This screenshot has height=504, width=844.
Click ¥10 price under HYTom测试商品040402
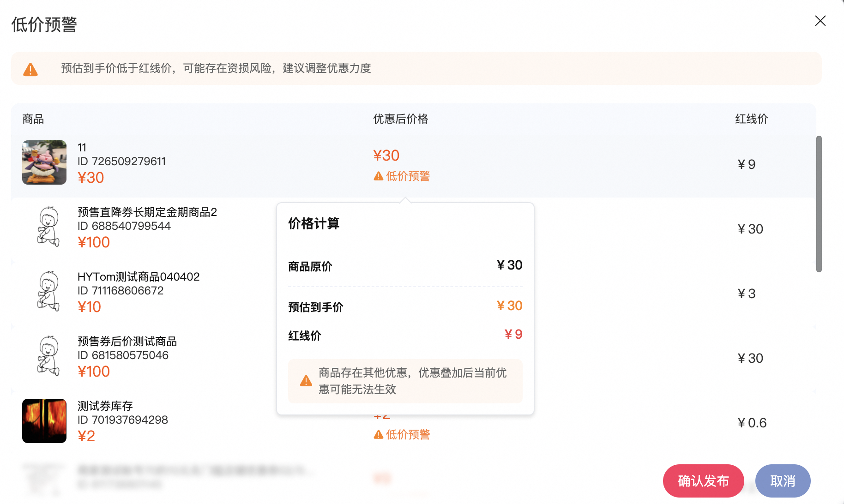coord(89,307)
